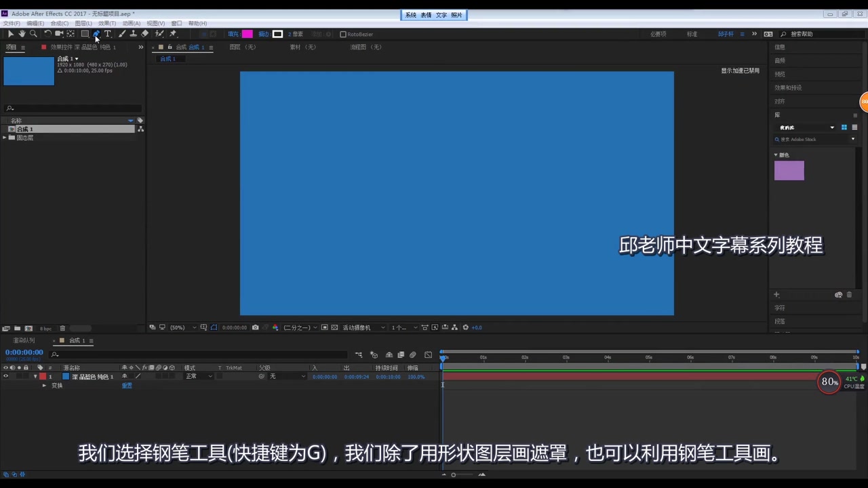Take a snapshot with camera icon in viewer
868x488 pixels.
255,327
